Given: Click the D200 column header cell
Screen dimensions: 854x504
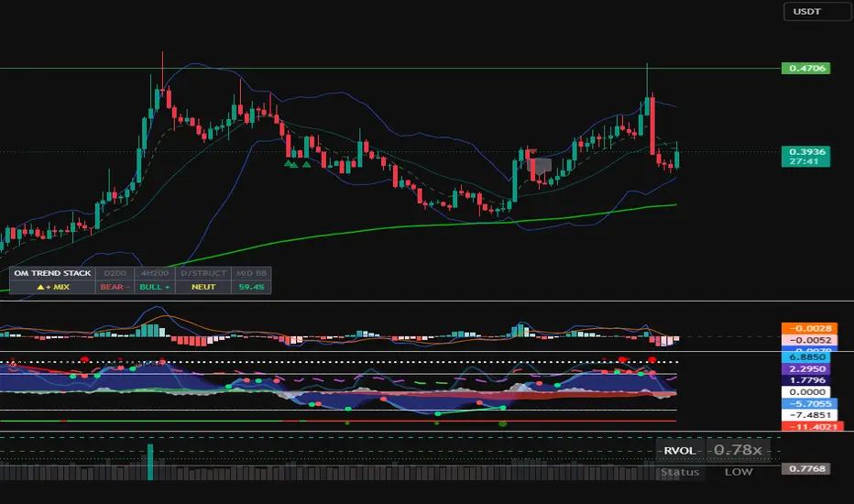Looking at the screenshot, I should tap(115, 273).
